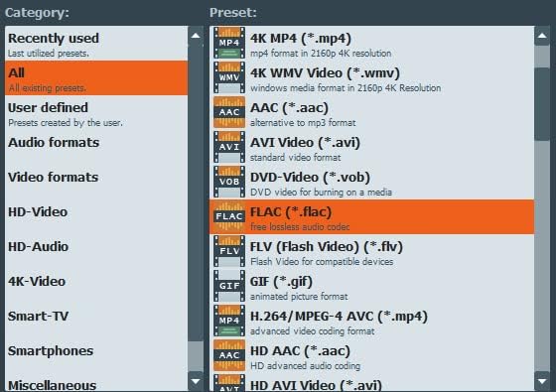Click 'Flash Video for compatible devices' text
This screenshot has height=392, width=556.
coord(322,262)
